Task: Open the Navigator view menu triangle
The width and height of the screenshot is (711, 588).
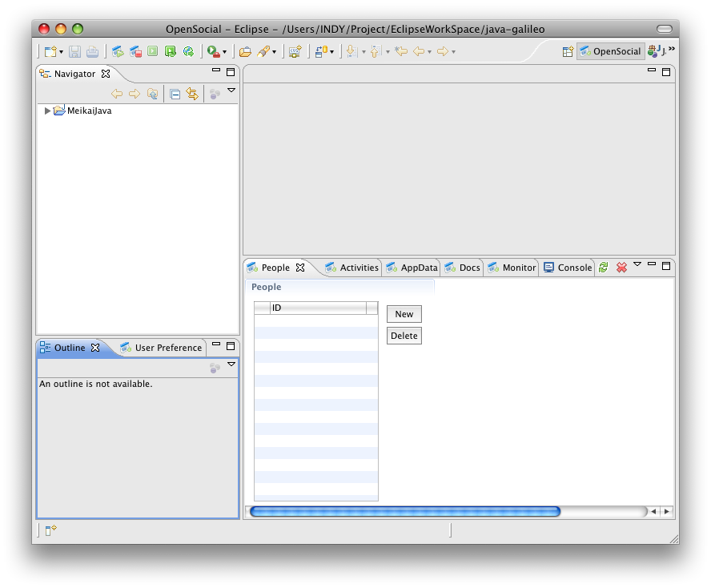Action: coord(231,91)
